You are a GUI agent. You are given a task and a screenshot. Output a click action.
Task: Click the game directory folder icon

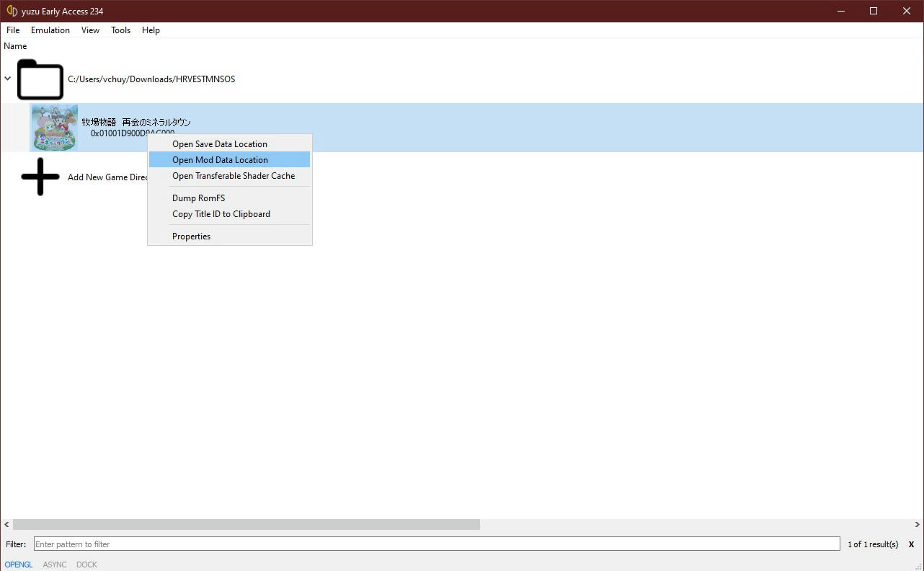pyautogui.click(x=40, y=79)
